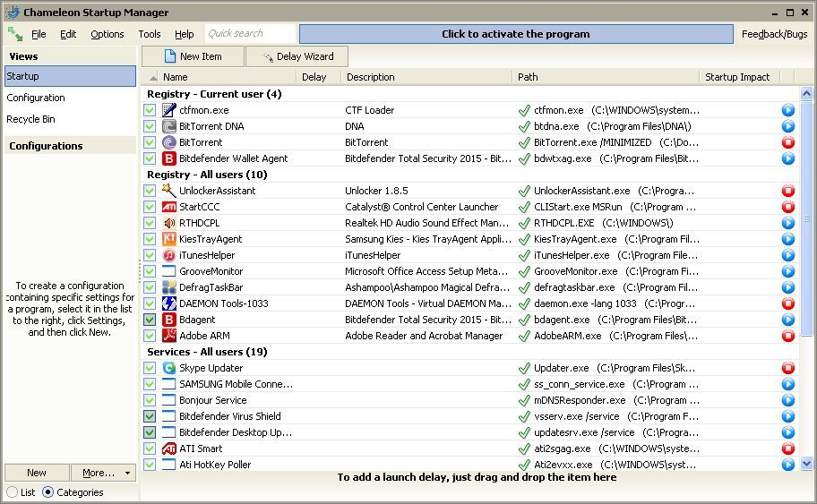Click green path check for GrooveMonitor.exe

tap(524, 271)
